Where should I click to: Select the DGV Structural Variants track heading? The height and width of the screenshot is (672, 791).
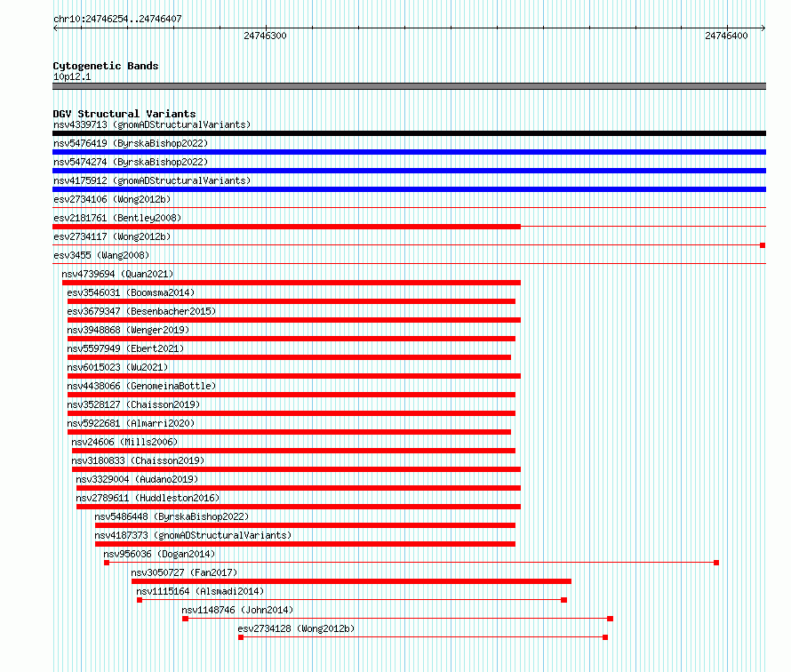[124, 114]
